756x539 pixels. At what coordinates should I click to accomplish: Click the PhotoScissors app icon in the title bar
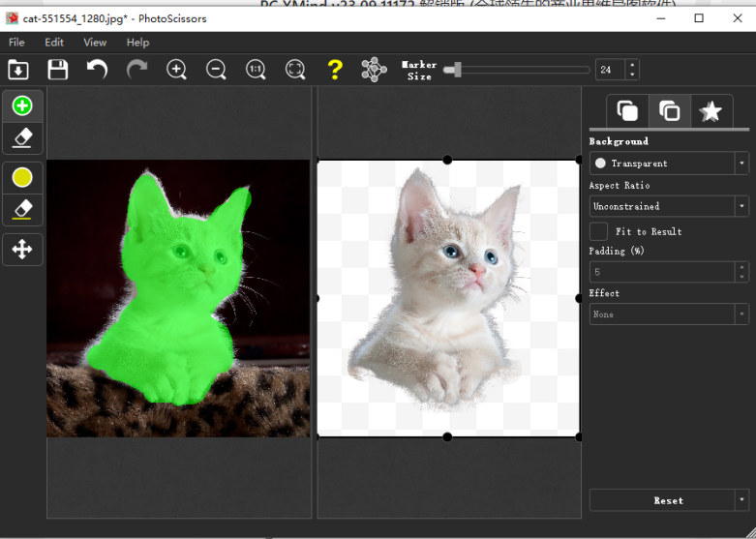point(12,18)
